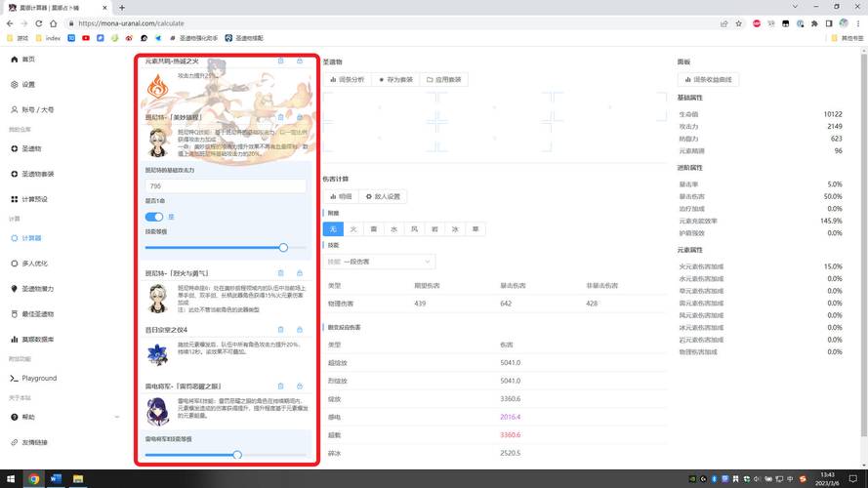This screenshot has height=488, width=868.
Task: Open 敌人设置 enemy settings
Action: click(383, 196)
